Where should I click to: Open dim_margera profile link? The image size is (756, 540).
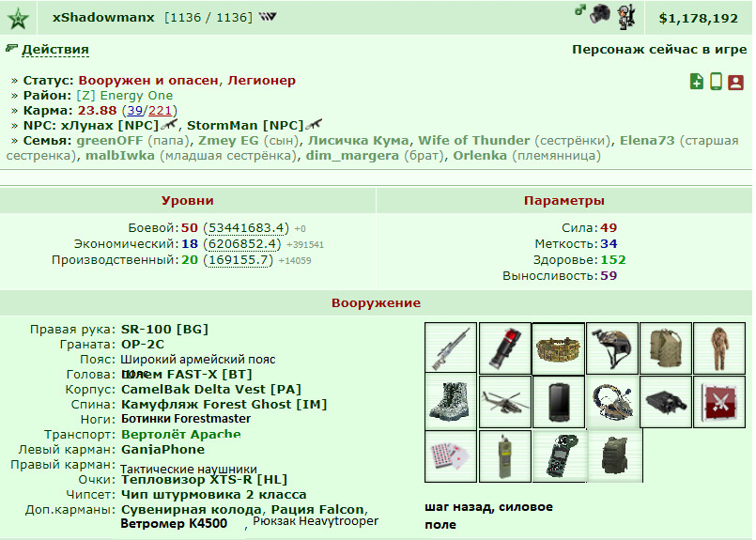pyautogui.click(x=352, y=155)
